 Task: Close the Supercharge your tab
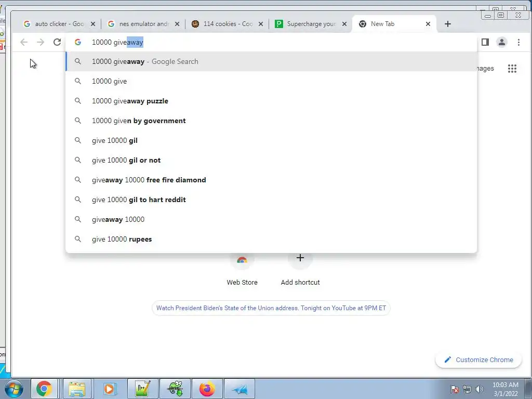[344, 24]
